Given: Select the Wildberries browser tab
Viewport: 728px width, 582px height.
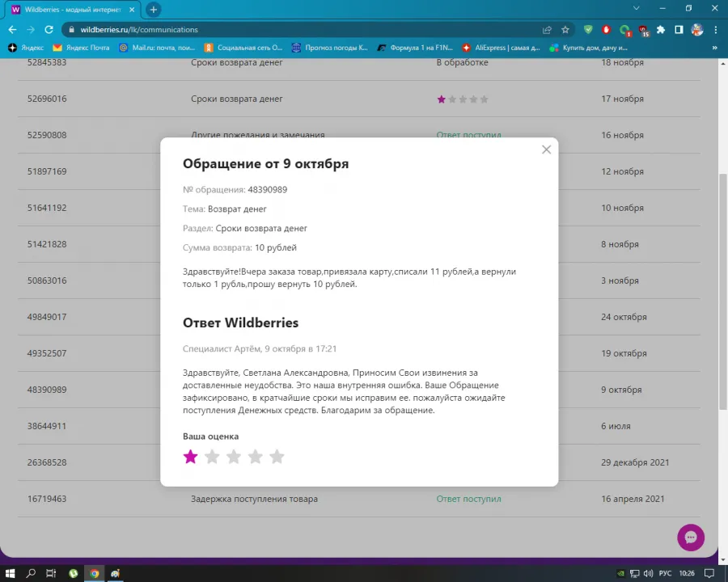Looking at the screenshot, I should [x=73, y=10].
